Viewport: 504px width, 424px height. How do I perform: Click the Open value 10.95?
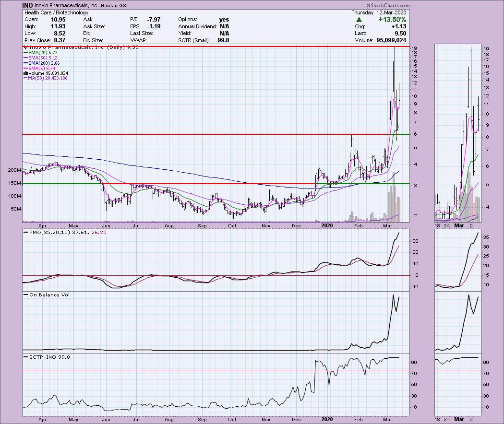[58, 20]
